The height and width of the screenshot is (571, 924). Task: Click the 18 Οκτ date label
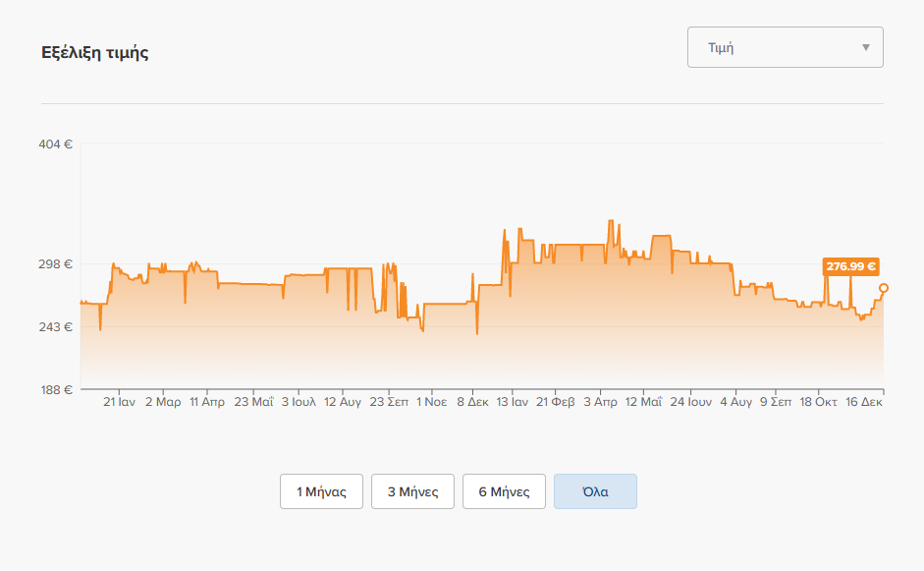point(818,402)
